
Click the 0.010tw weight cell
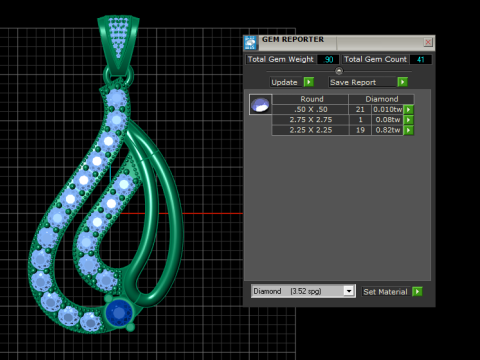tap(387, 109)
